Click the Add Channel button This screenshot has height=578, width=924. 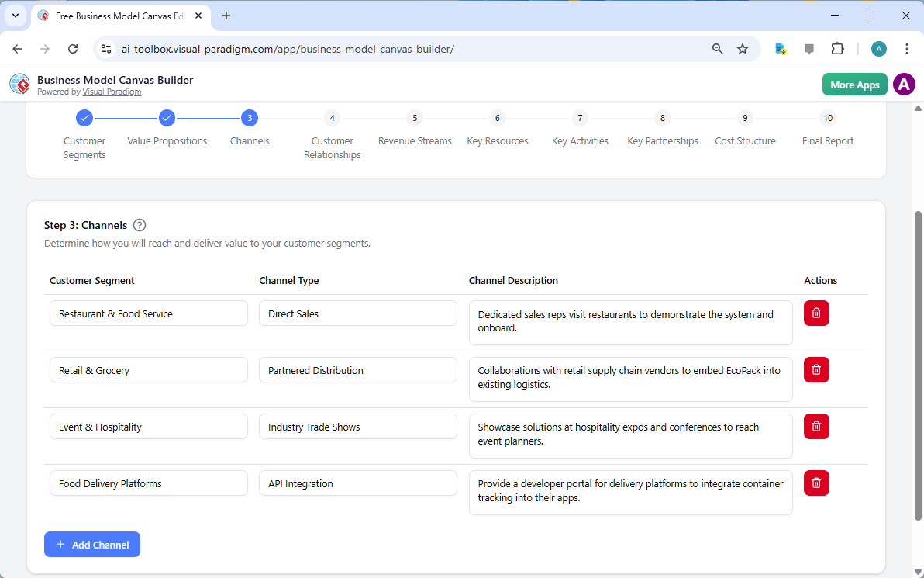[92, 544]
